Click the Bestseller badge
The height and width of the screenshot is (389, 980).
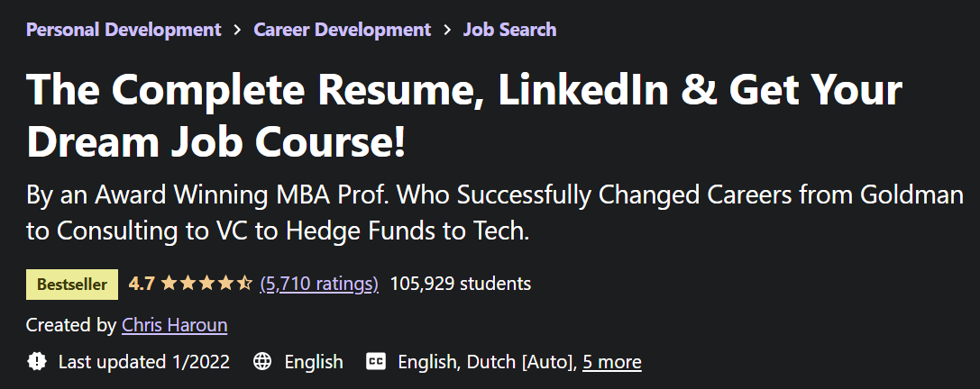[72, 285]
